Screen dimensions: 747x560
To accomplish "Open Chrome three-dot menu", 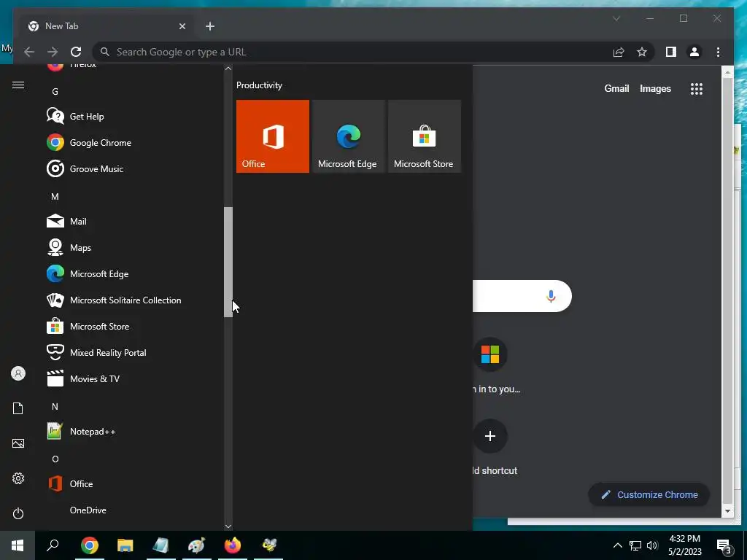I will tap(718, 52).
